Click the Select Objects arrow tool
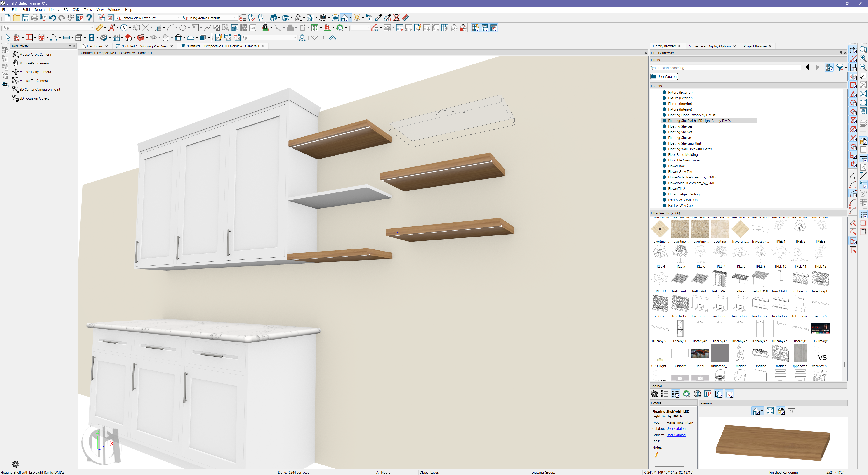The width and height of the screenshot is (868, 475). point(7,38)
